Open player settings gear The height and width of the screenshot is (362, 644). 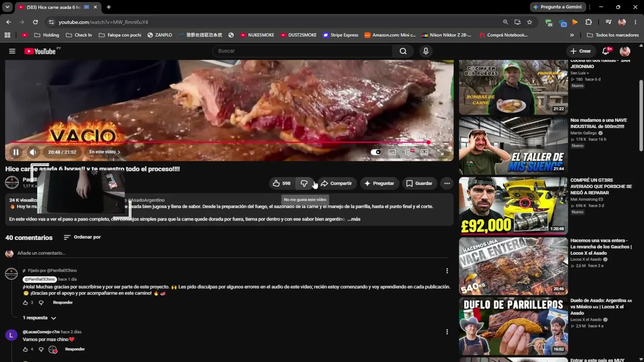point(408,152)
